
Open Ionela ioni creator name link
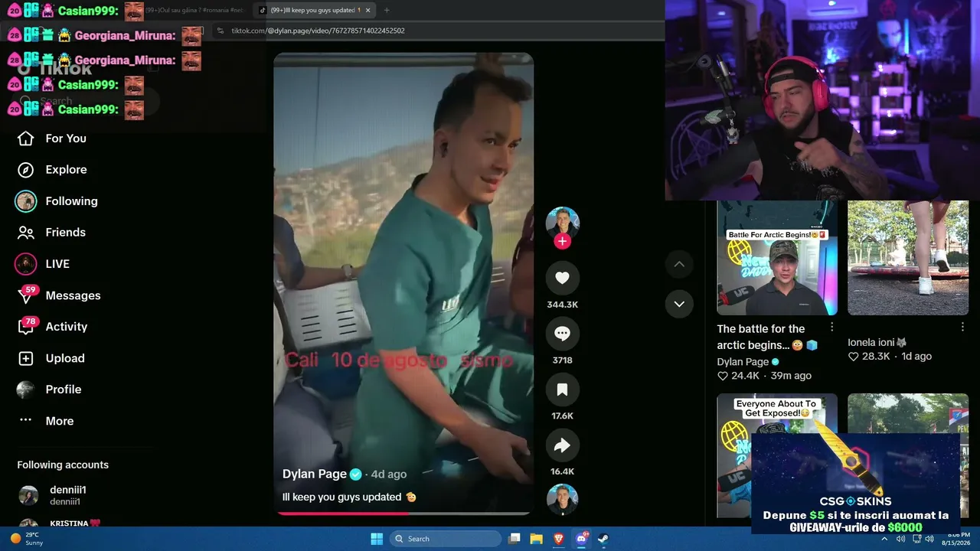point(878,343)
